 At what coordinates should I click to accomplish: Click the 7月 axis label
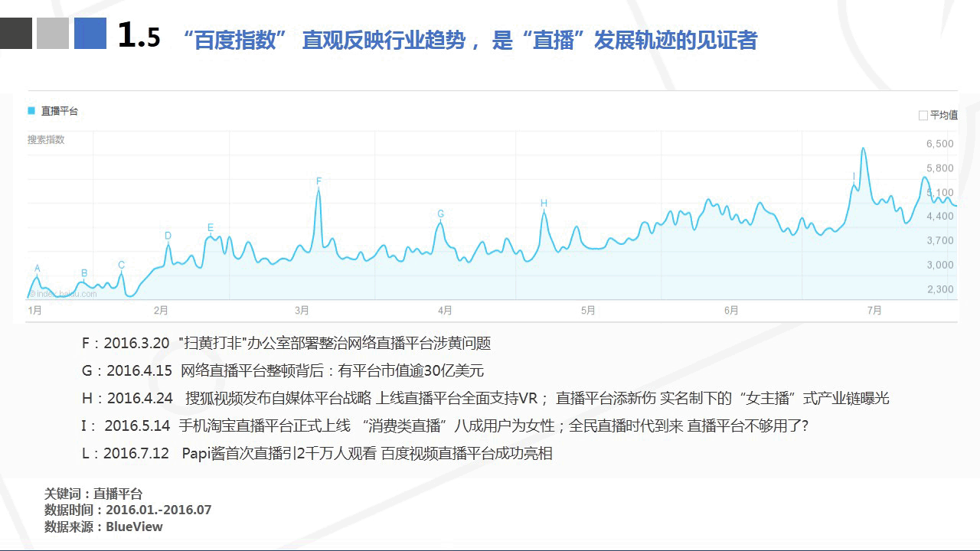pos(874,311)
